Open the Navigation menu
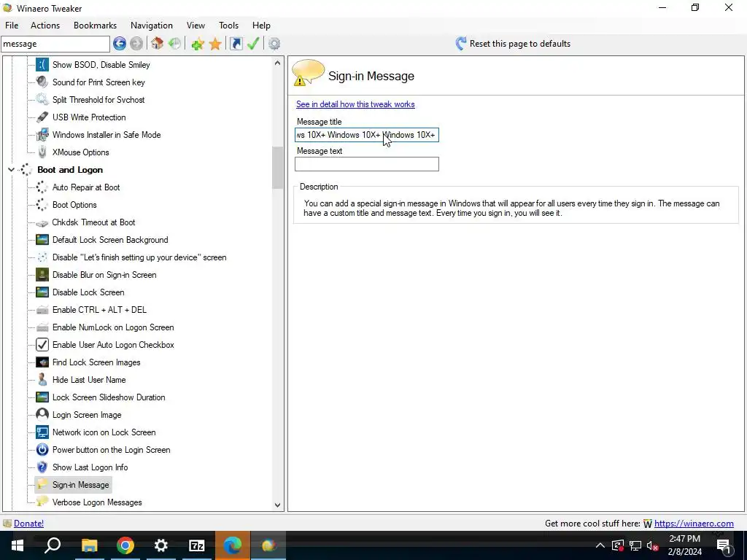This screenshot has height=560, width=747. pyautogui.click(x=152, y=26)
